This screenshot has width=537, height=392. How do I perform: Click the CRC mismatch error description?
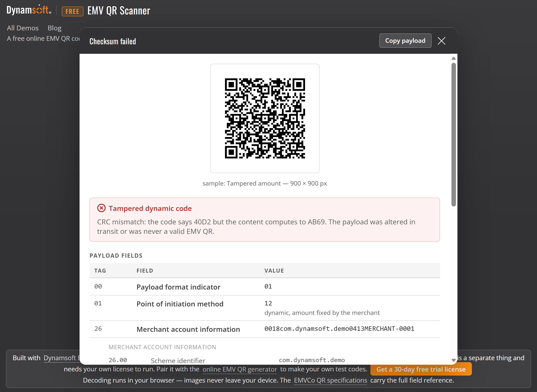pyautogui.click(x=256, y=227)
